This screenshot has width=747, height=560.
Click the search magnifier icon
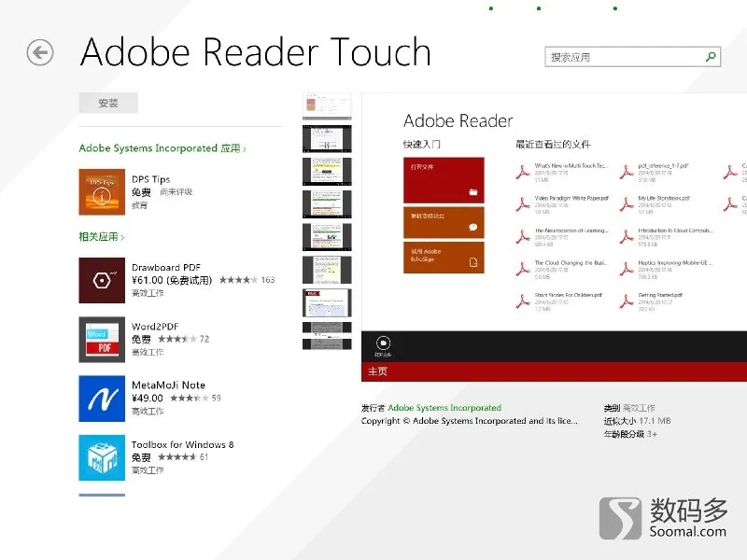tap(711, 57)
